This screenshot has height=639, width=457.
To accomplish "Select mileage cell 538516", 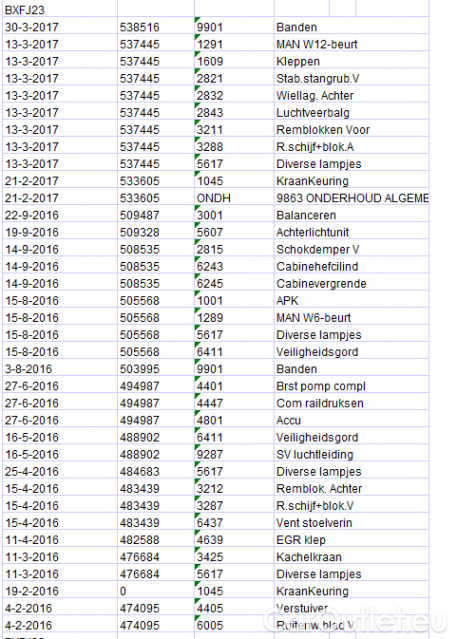I will (156, 27).
